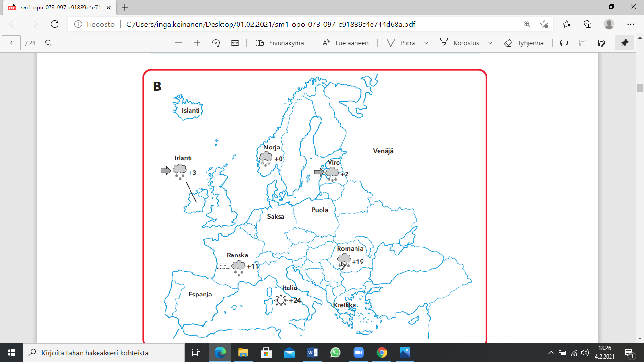Click Puola label on map
This screenshot has height=362, width=644.
coord(320,210)
